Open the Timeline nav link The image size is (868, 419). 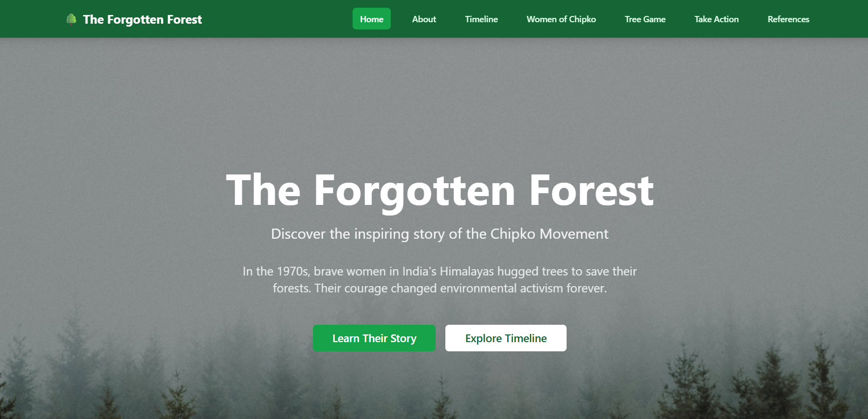[481, 19]
